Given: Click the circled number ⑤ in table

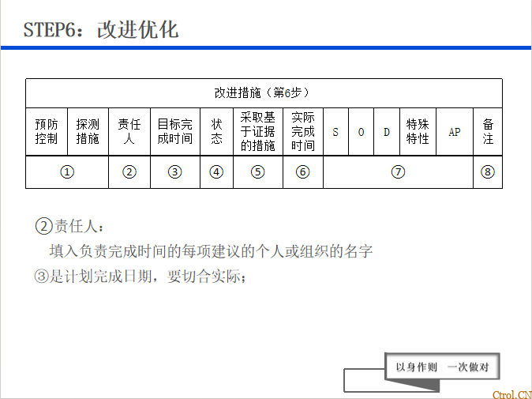Looking at the screenshot, I should tap(258, 172).
